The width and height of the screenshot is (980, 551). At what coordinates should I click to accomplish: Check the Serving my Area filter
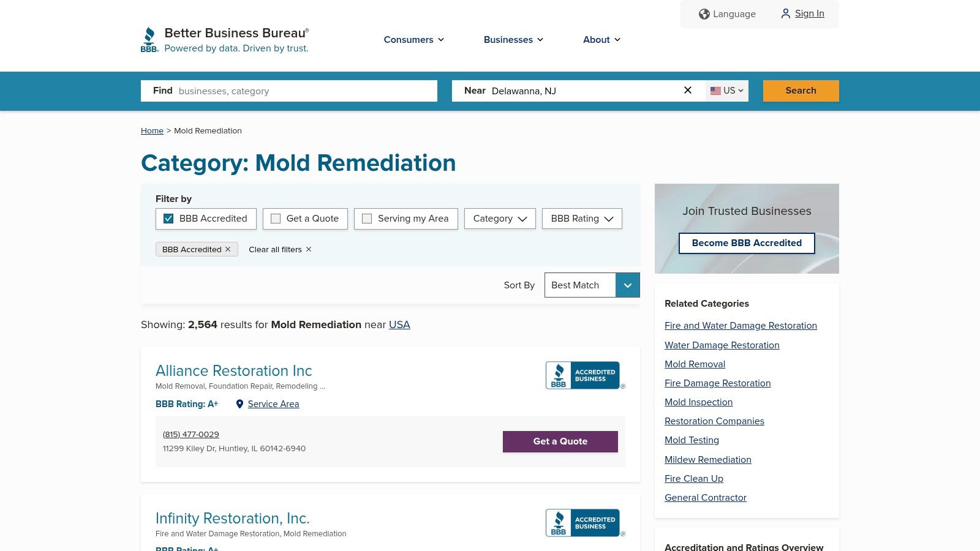pyautogui.click(x=367, y=219)
